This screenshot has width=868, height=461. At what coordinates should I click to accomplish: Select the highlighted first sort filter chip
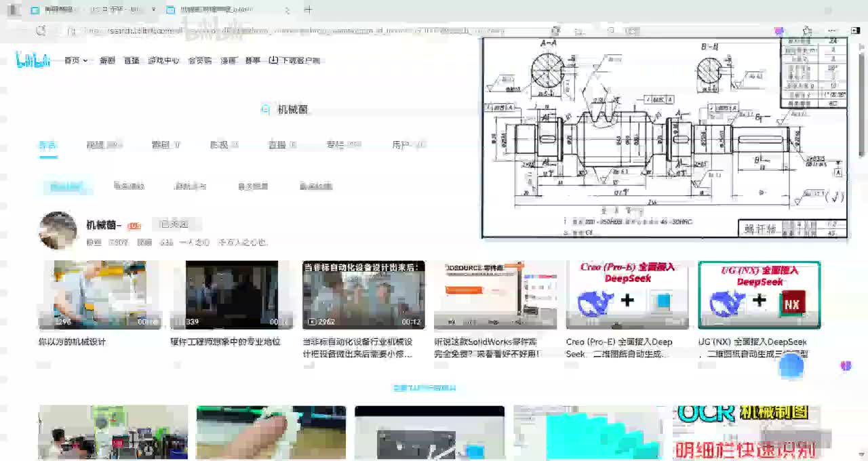tap(66, 186)
